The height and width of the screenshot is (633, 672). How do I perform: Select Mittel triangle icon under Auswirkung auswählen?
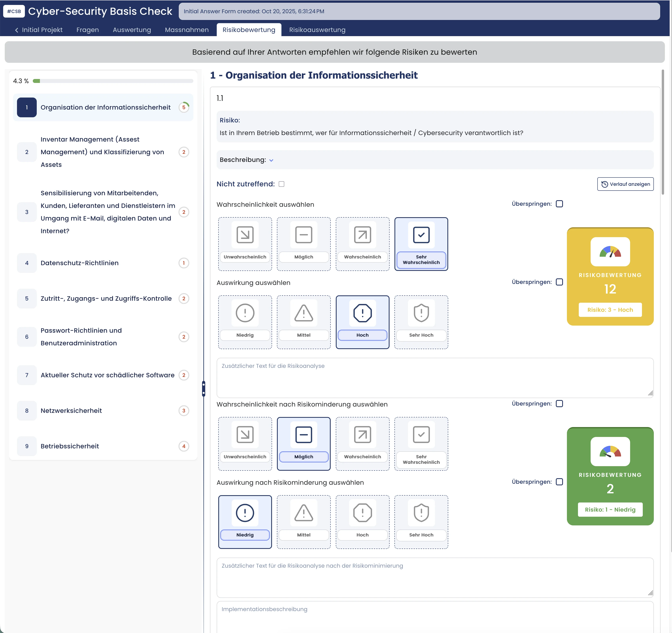tap(304, 313)
